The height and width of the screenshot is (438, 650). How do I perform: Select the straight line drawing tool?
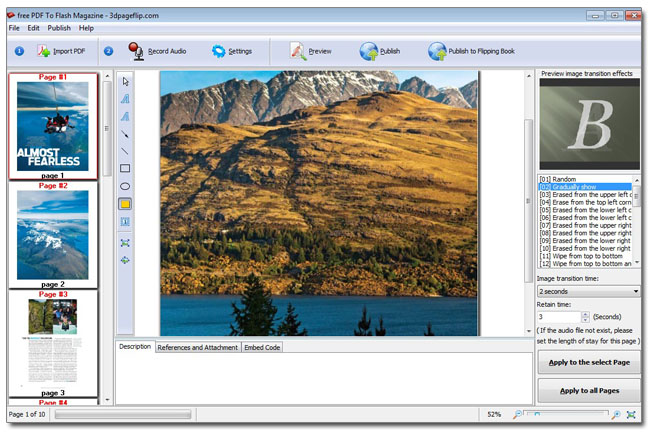(x=125, y=151)
